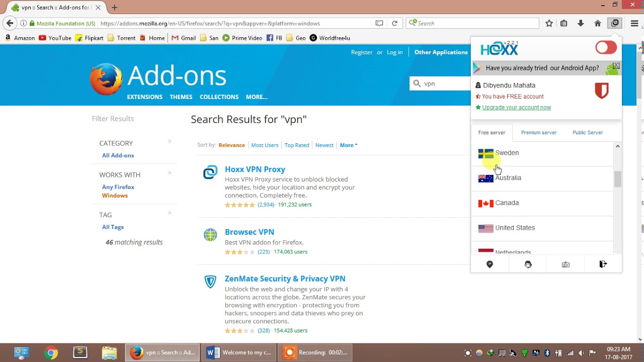Image resolution: width=644 pixels, height=362 pixels.
Task: Select the Sweden free server
Action: (542, 153)
